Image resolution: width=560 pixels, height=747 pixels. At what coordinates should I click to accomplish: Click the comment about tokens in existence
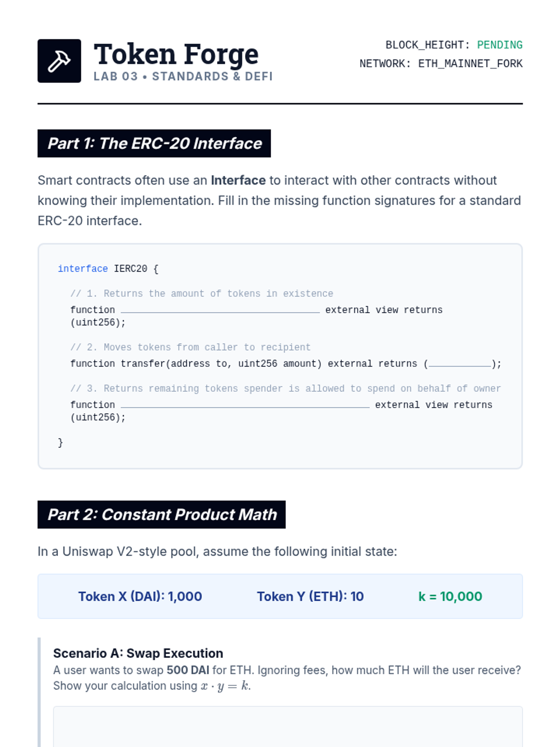click(x=202, y=294)
